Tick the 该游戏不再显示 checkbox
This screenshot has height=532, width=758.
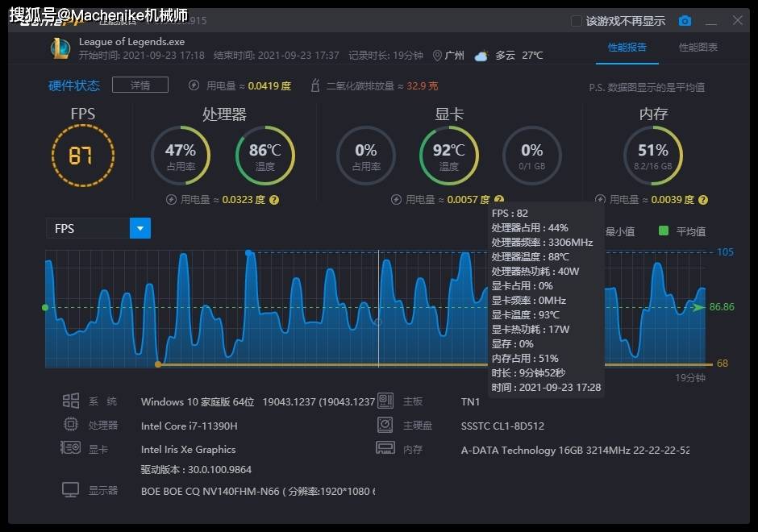577,21
